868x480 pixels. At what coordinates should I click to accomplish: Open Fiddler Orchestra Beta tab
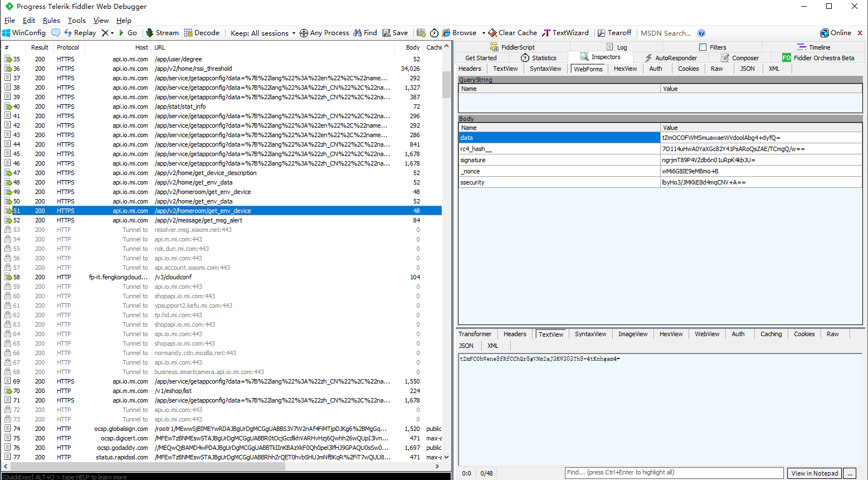[818, 58]
